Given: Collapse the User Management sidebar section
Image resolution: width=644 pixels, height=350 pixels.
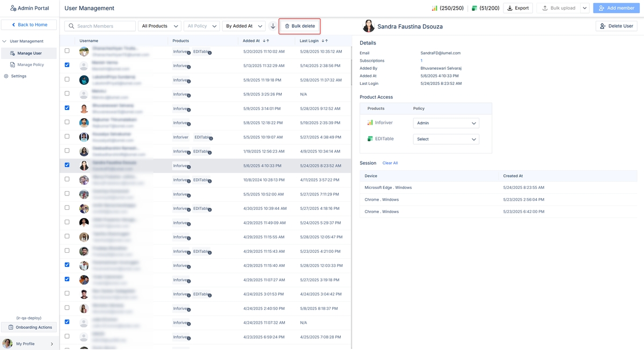Looking at the screenshot, I should point(5,41).
